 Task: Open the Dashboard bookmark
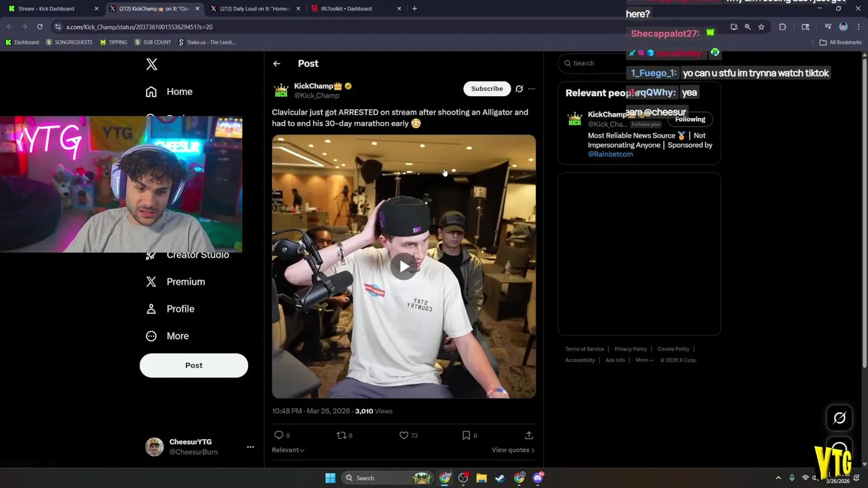pyautogui.click(x=22, y=42)
